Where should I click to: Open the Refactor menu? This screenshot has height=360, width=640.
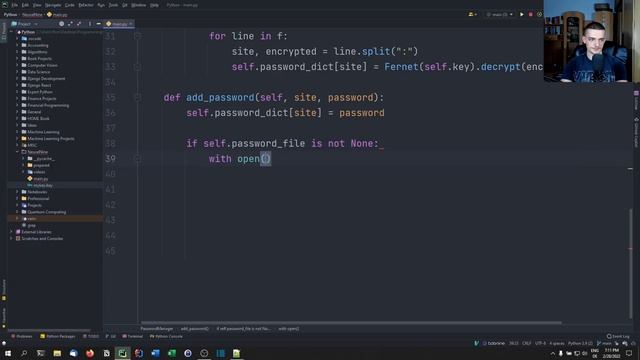[86, 5]
